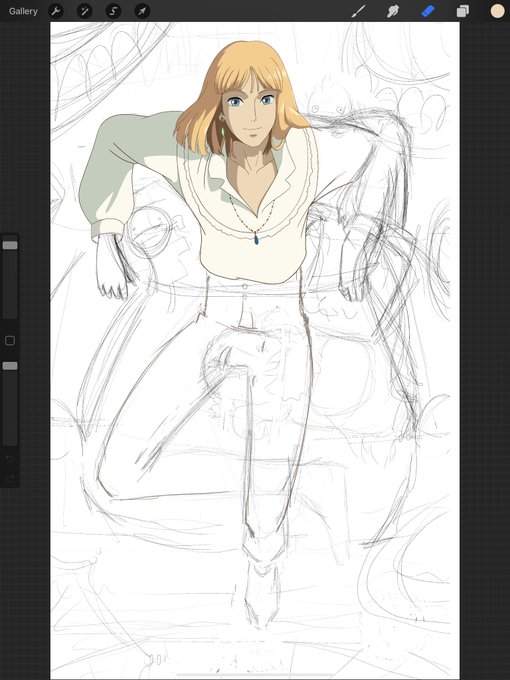Select the Brush paint tool
Screen dimensions: 510x680
coord(358,11)
